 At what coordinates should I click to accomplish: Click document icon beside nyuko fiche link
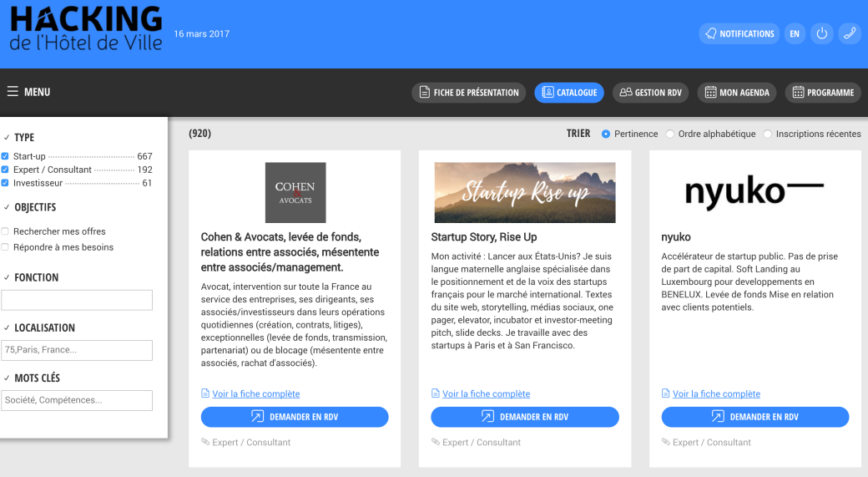coord(665,393)
